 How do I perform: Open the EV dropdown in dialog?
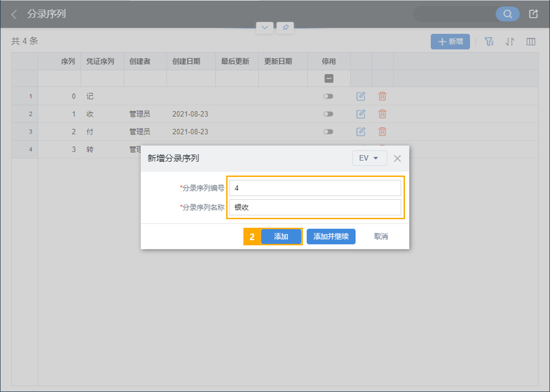click(370, 158)
